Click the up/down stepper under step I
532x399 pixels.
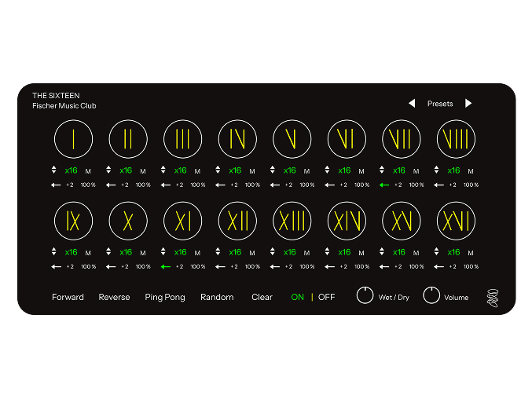click(x=53, y=170)
